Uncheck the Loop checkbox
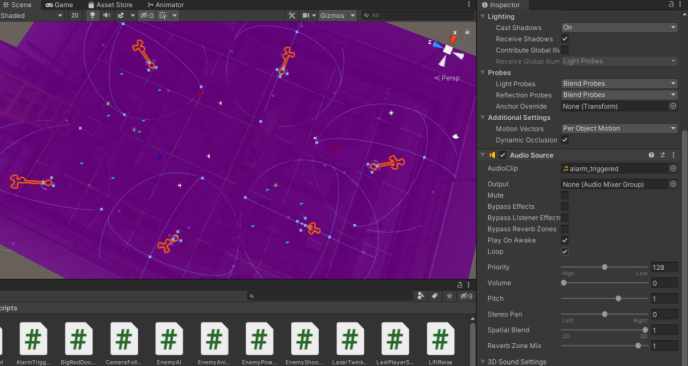Viewport: 689px width, 366px height. 565,252
